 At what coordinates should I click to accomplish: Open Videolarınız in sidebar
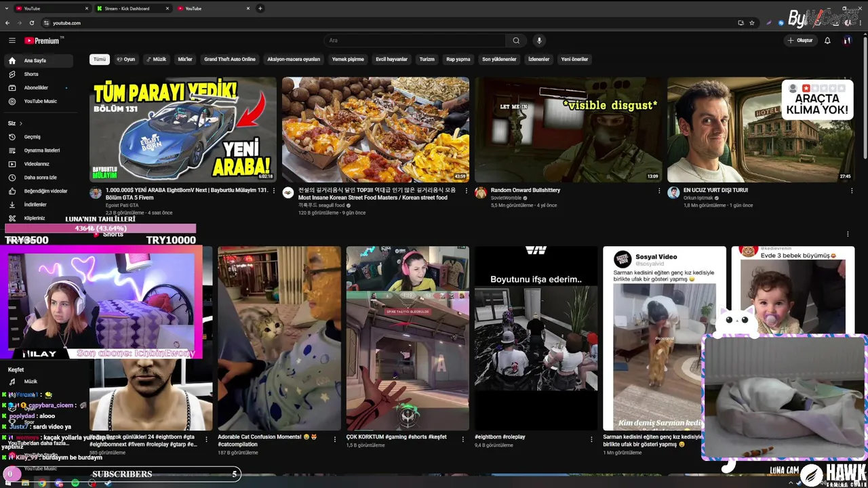pyautogui.click(x=39, y=164)
